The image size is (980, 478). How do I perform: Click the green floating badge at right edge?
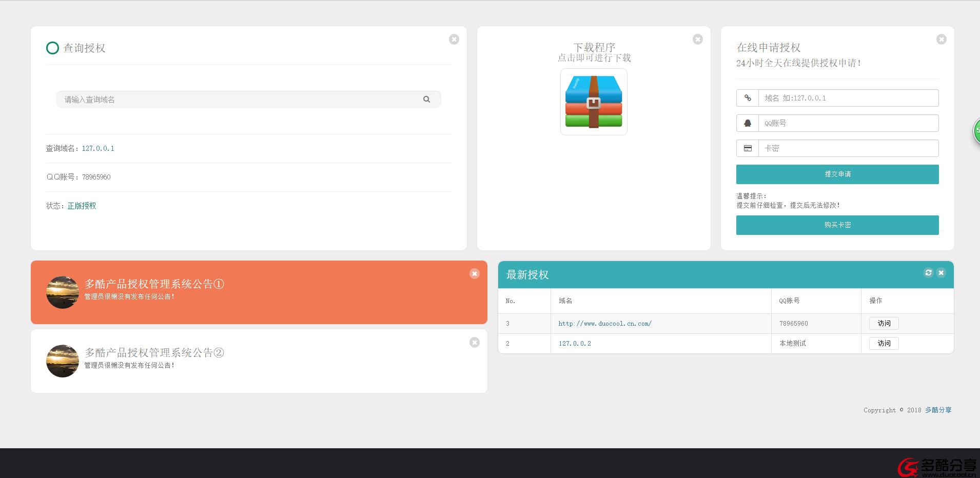coord(976,131)
